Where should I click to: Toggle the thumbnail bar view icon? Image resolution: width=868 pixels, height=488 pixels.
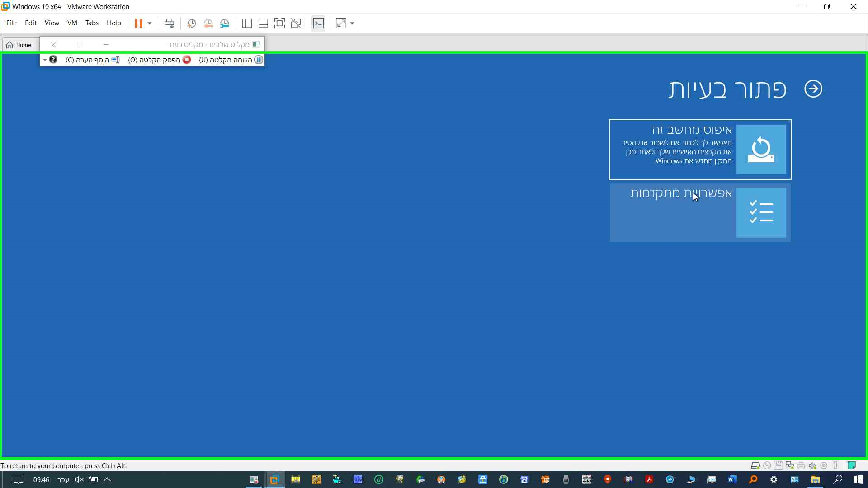coord(263,23)
